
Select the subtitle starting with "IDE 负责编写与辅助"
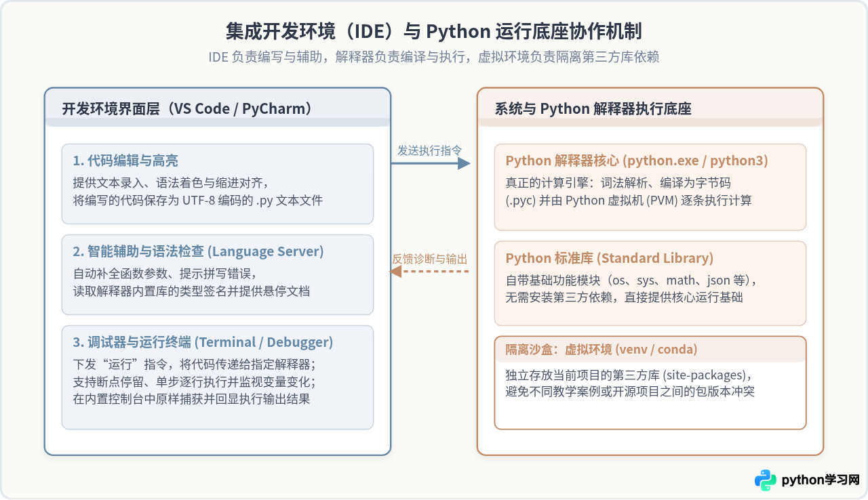tap(434, 57)
